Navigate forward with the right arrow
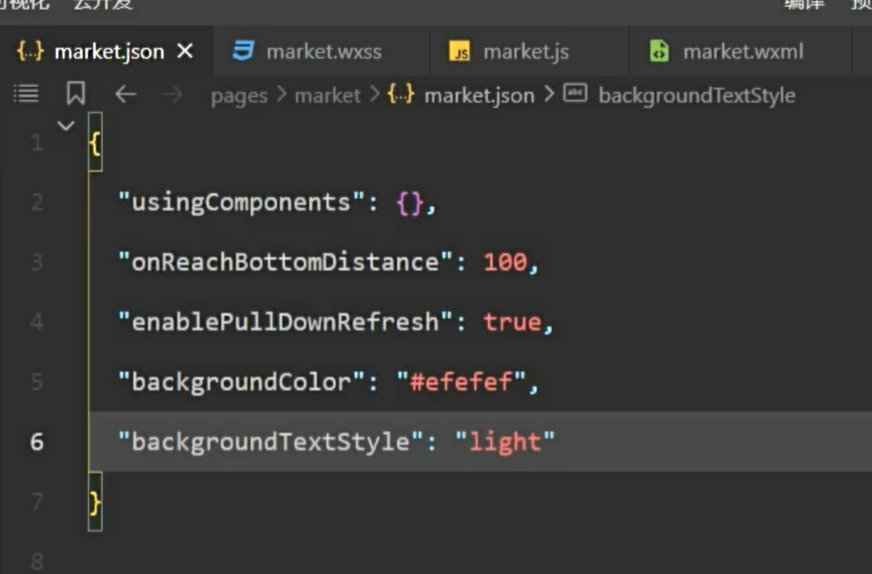 (x=171, y=94)
